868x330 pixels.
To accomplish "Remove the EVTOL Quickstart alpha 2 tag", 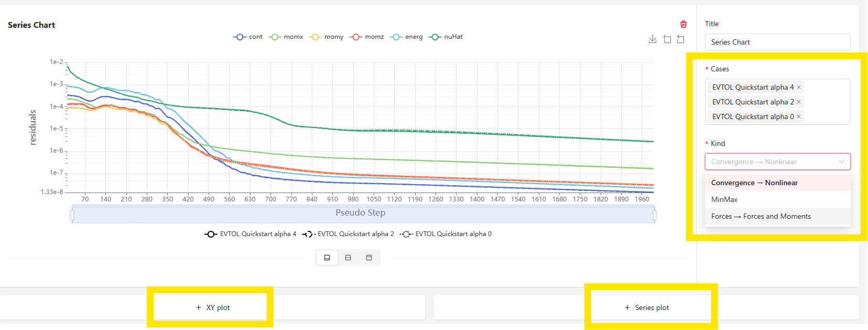I will point(799,102).
